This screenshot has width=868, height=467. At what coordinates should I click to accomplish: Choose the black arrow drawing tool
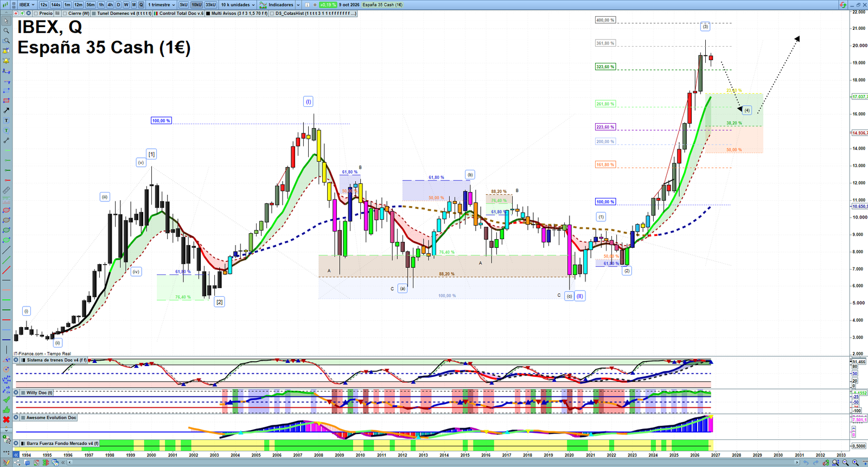tap(7, 110)
